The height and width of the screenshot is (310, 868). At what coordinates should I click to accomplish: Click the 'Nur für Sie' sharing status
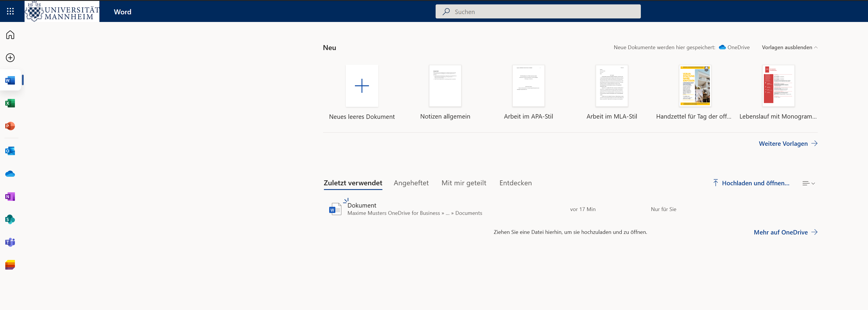point(663,209)
